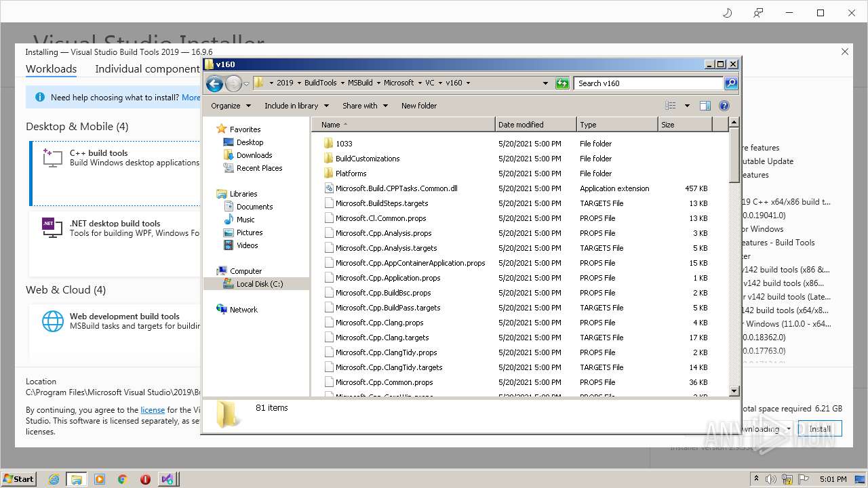Close the Installing Build Tools dialog
Image resolution: width=868 pixels, height=488 pixels.
click(x=845, y=52)
